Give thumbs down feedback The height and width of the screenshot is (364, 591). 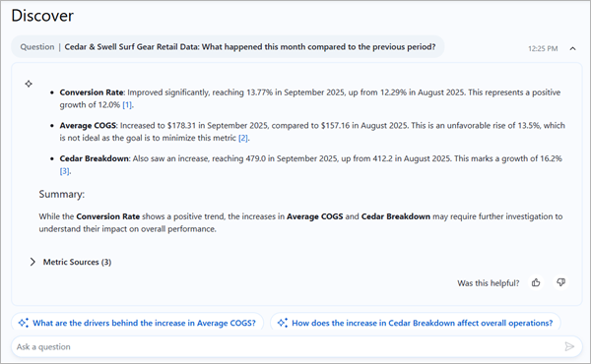pyautogui.click(x=560, y=282)
